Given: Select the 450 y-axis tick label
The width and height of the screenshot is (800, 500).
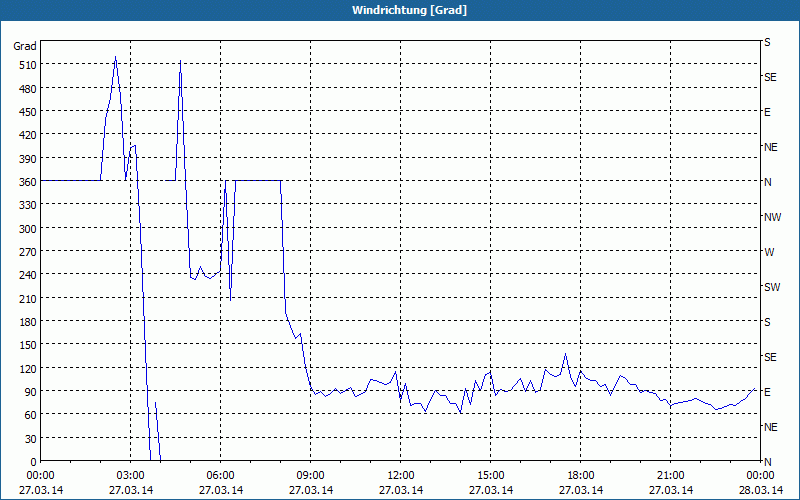Looking at the screenshot, I should [27, 112].
